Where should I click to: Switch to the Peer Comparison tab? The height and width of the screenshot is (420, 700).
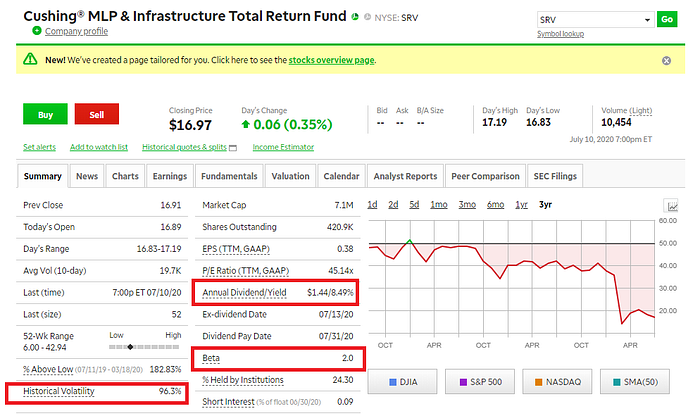point(485,176)
